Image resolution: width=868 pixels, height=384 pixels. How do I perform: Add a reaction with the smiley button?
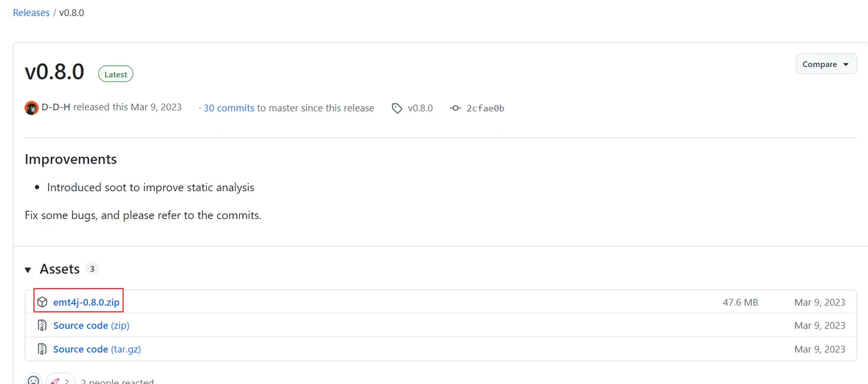(33, 380)
